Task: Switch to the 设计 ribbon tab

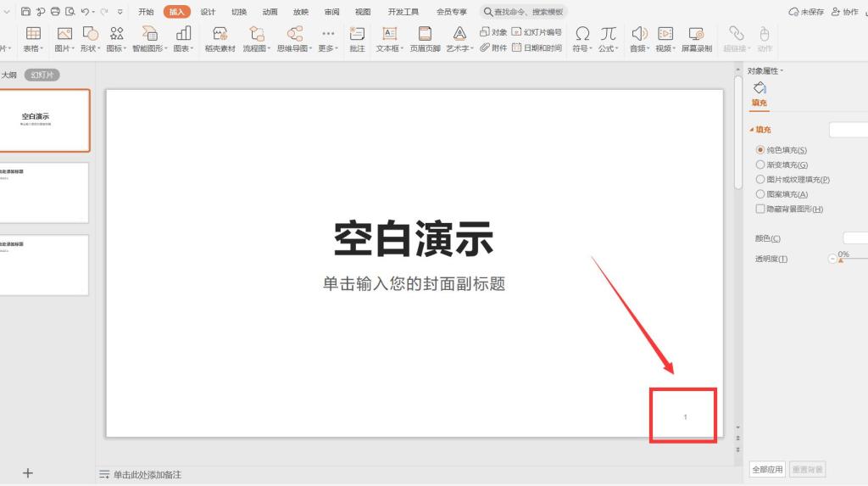Action: [208, 12]
